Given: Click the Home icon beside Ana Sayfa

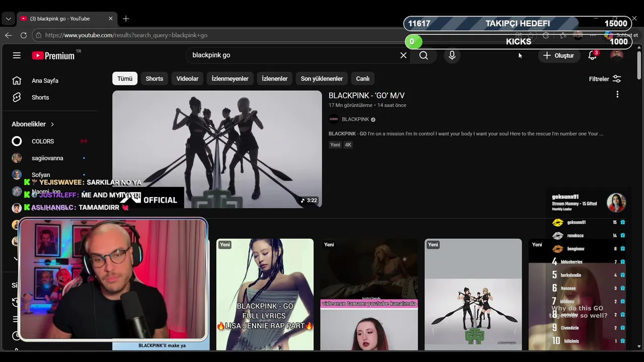Looking at the screenshot, I should pyautogui.click(x=17, y=80).
